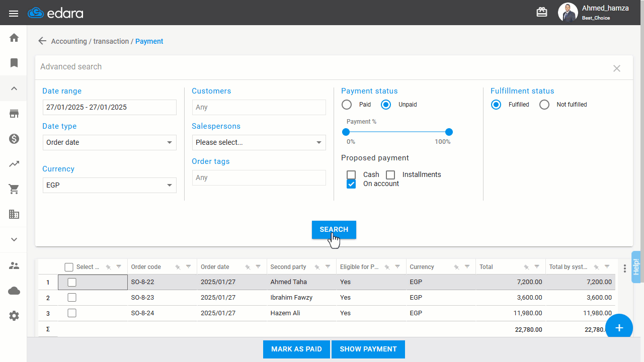Click the SHOW PAYMENT button
The height and width of the screenshot is (362, 644).
[x=368, y=349]
